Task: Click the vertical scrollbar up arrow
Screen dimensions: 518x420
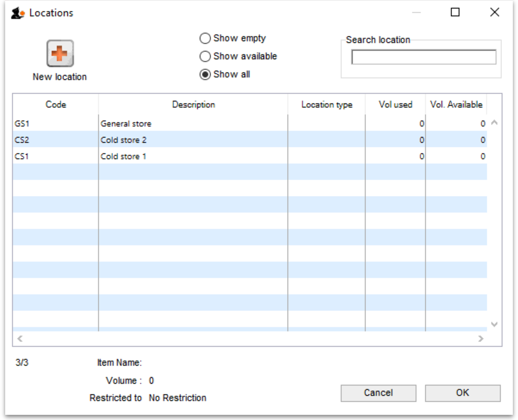Action: [494, 123]
